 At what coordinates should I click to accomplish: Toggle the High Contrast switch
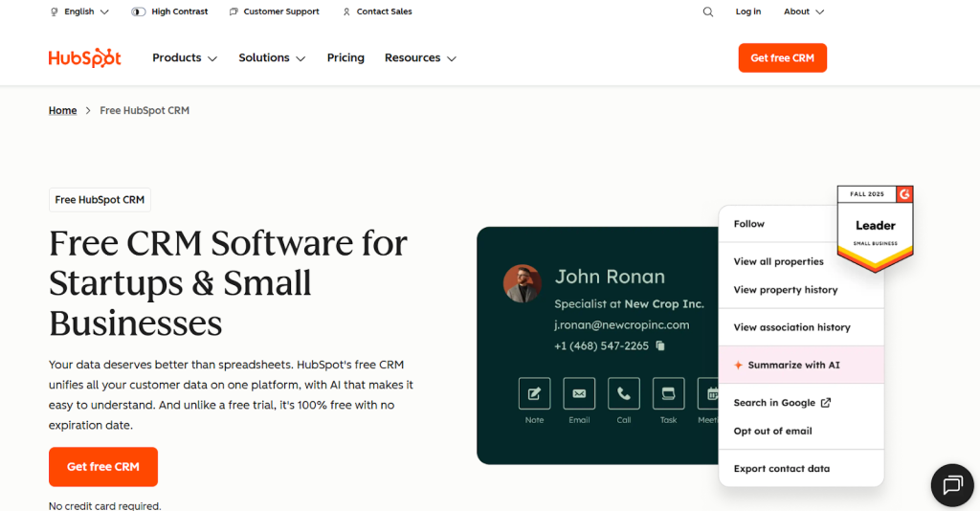(138, 11)
